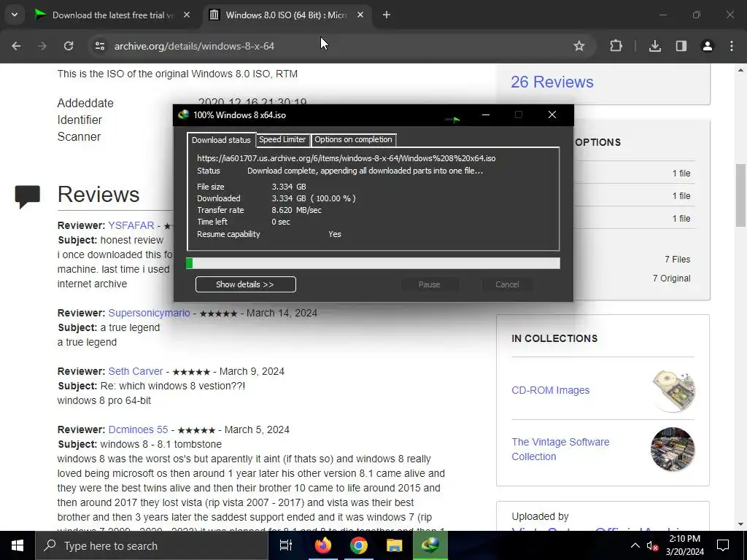
Task: Click The Vintage Software Collection thumbnail
Action: pos(673,449)
